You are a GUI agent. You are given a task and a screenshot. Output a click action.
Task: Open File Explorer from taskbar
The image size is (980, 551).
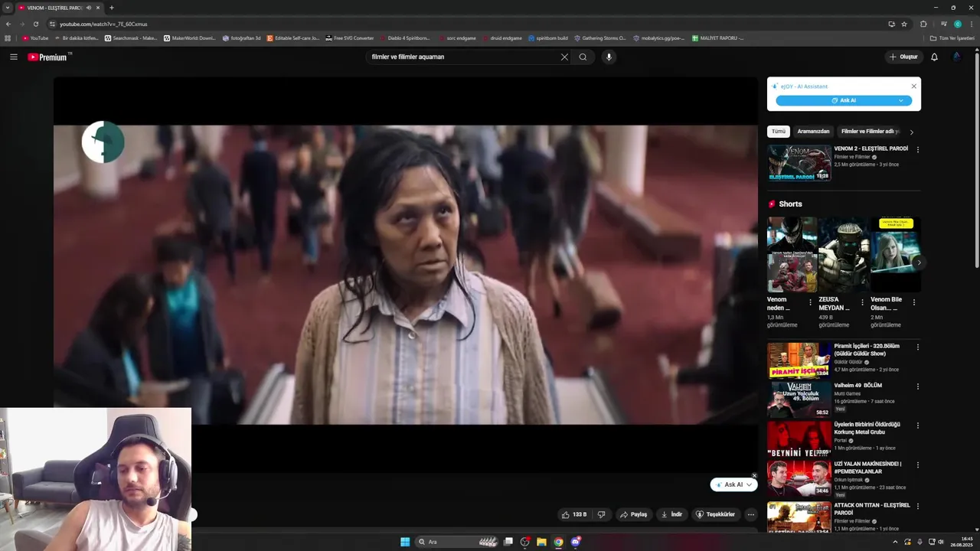pos(541,542)
